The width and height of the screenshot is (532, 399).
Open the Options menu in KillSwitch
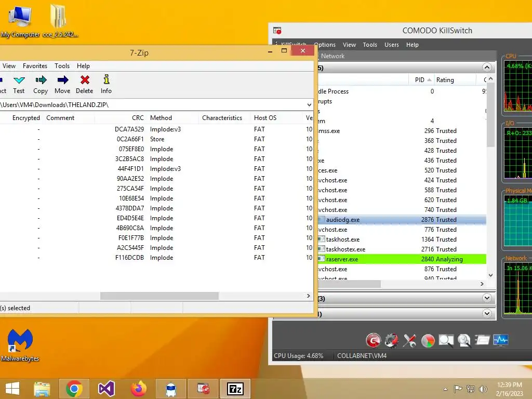[325, 45]
